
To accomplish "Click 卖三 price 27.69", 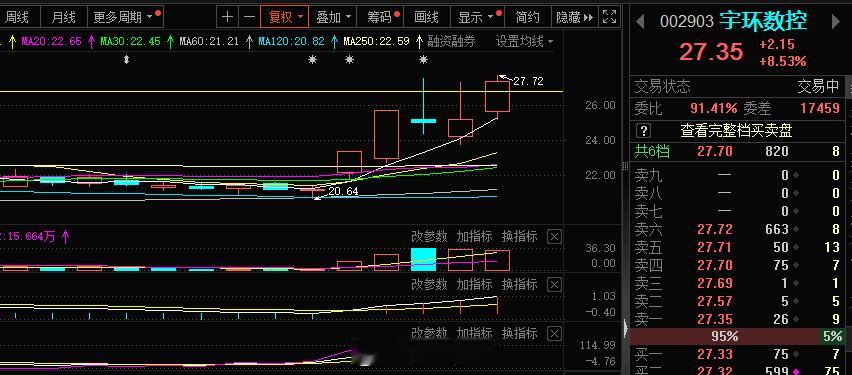I will tap(715, 283).
